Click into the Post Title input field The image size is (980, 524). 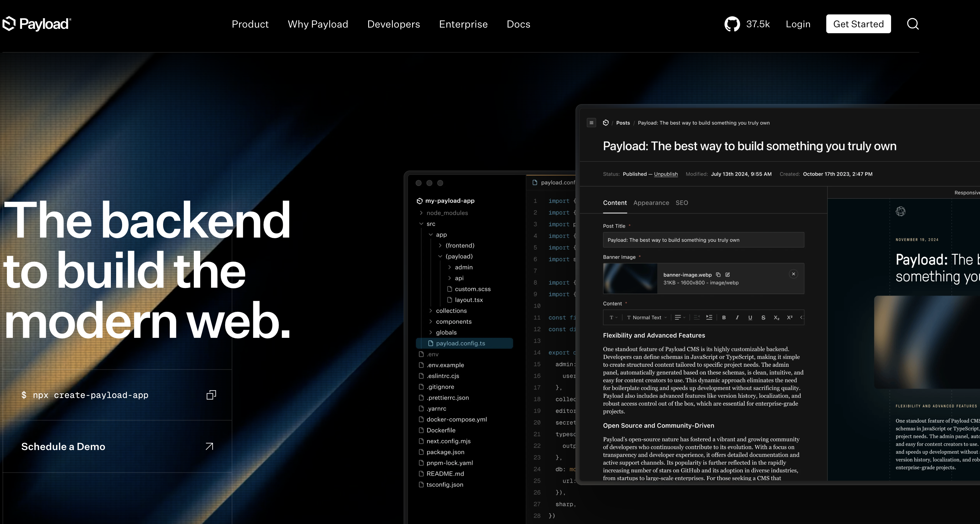(704, 240)
